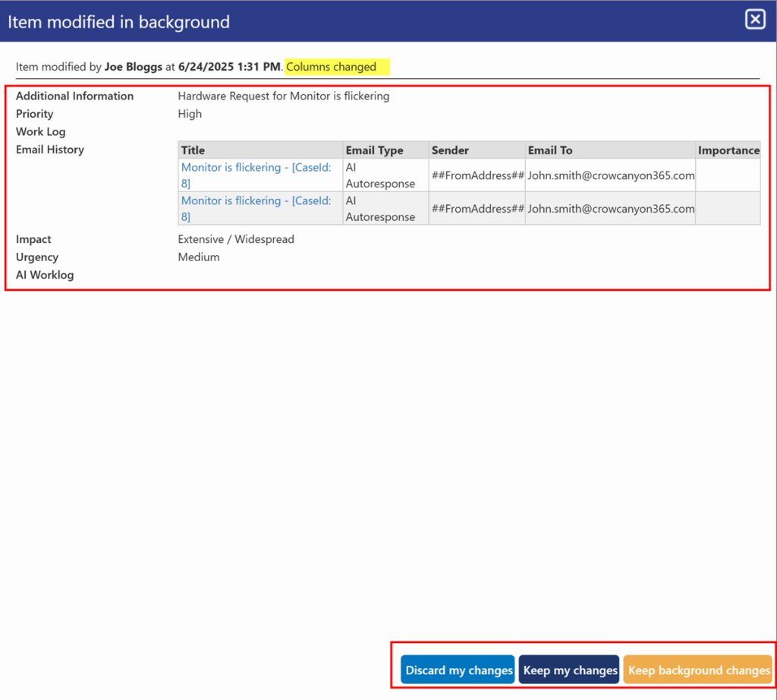Click the Joe Bloggs modifier name
Screen dimensions: 777x700
click(x=134, y=67)
